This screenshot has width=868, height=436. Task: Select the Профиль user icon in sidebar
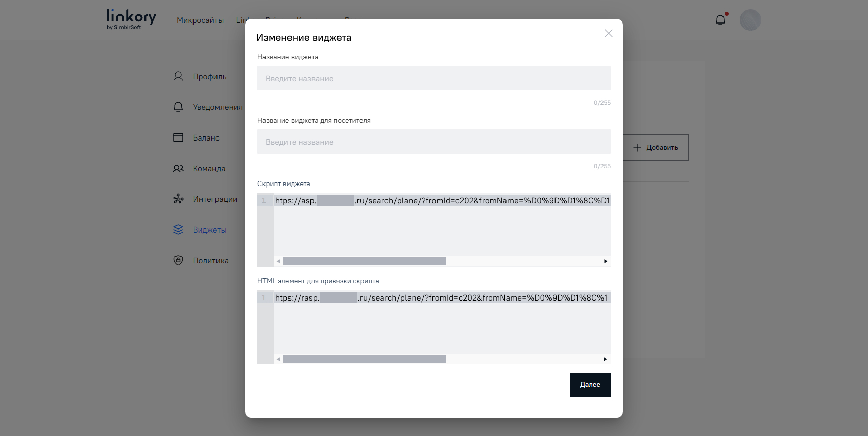coord(178,76)
